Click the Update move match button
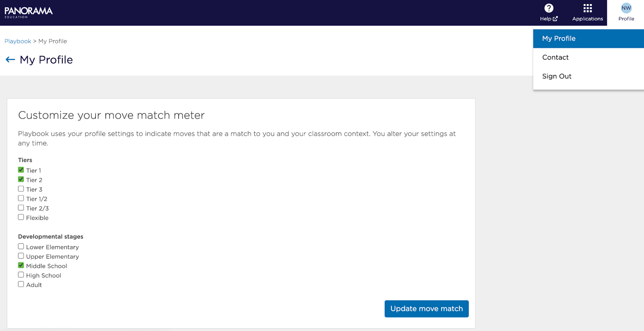644x331 pixels. click(427, 309)
